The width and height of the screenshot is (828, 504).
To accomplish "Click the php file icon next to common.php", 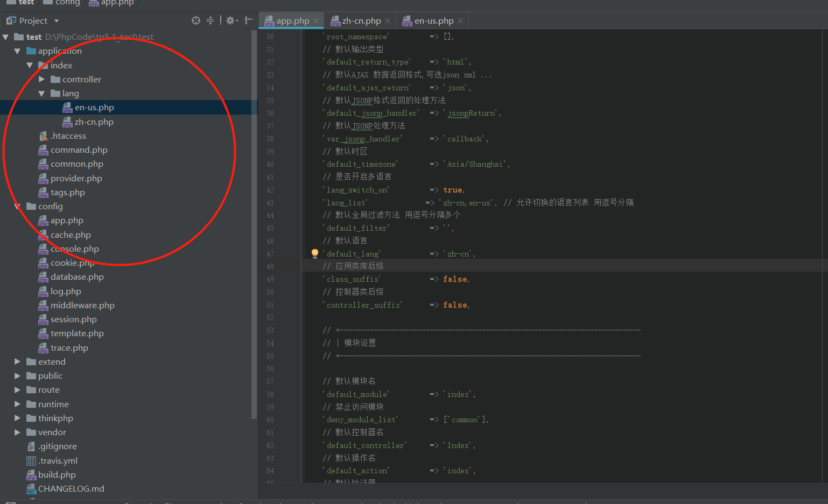I will click(x=43, y=164).
